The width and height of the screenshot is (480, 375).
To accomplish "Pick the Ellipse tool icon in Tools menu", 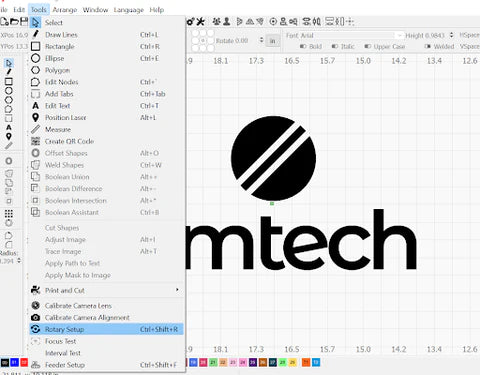I will pyautogui.click(x=36, y=58).
